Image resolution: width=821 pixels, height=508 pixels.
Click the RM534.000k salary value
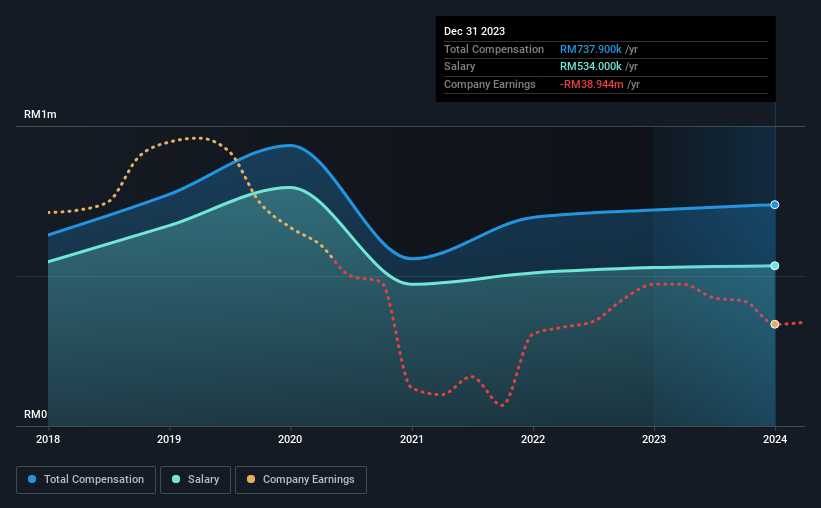click(591, 67)
